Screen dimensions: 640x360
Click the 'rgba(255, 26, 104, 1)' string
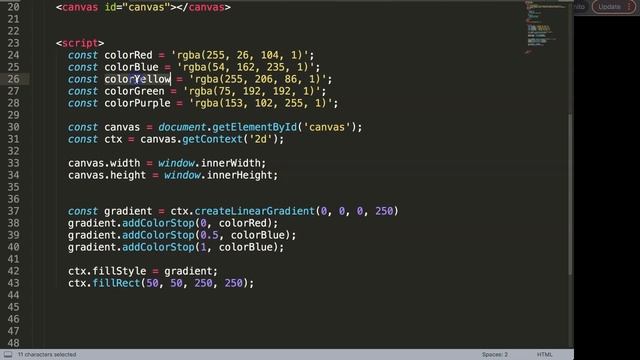pyautogui.click(x=240, y=55)
